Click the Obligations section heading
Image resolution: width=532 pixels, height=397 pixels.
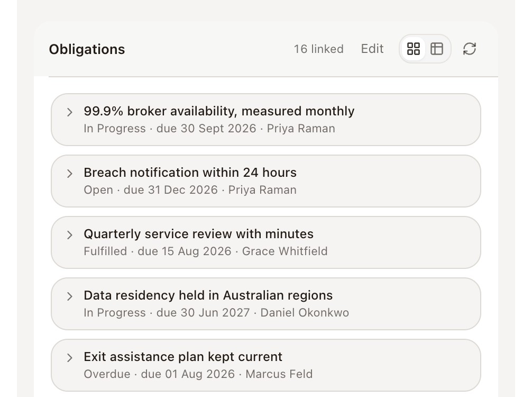pyautogui.click(x=87, y=49)
